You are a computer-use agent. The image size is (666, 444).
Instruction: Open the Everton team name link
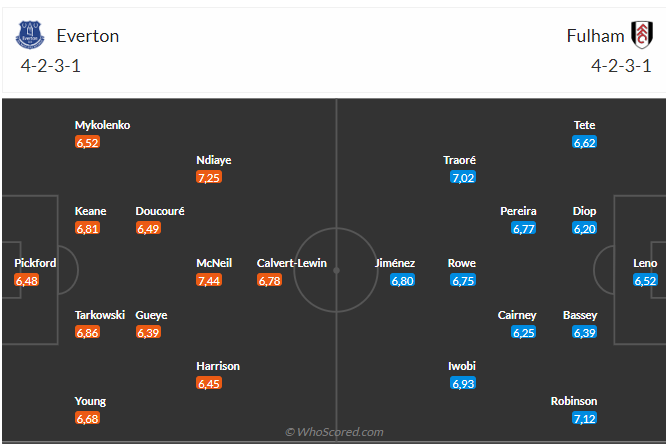[x=88, y=36]
